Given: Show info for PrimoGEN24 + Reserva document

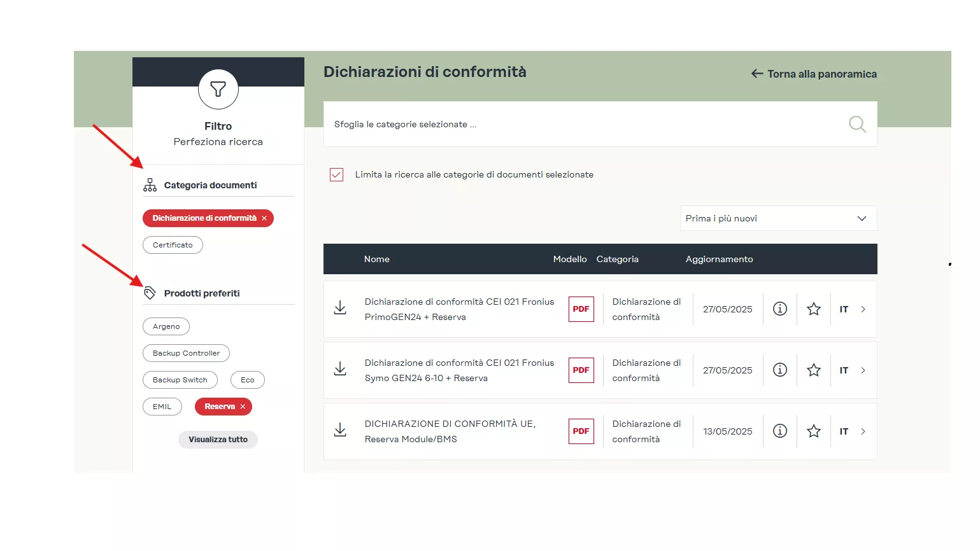Looking at the screenshot, I should (779, 309).
